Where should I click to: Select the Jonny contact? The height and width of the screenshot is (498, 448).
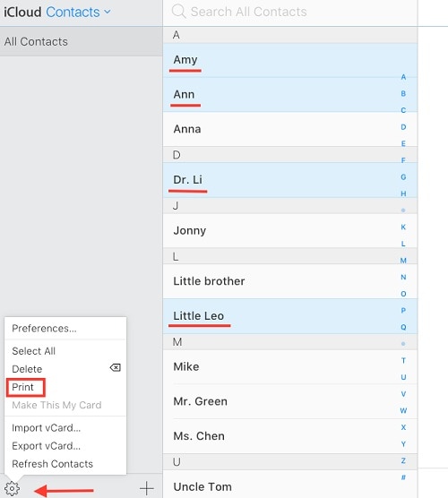click(x=289, y=230)
